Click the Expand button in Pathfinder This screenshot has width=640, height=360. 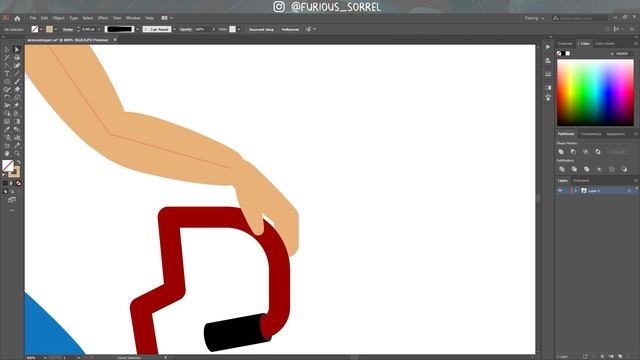click(x=618, y=151)
